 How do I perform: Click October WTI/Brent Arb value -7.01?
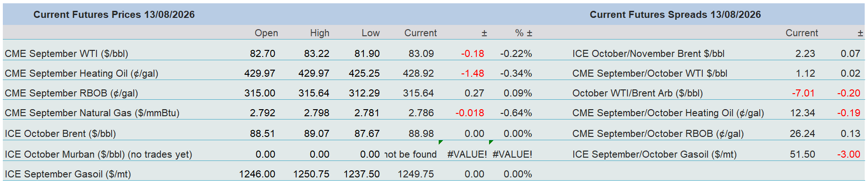(x=803, y=93)
